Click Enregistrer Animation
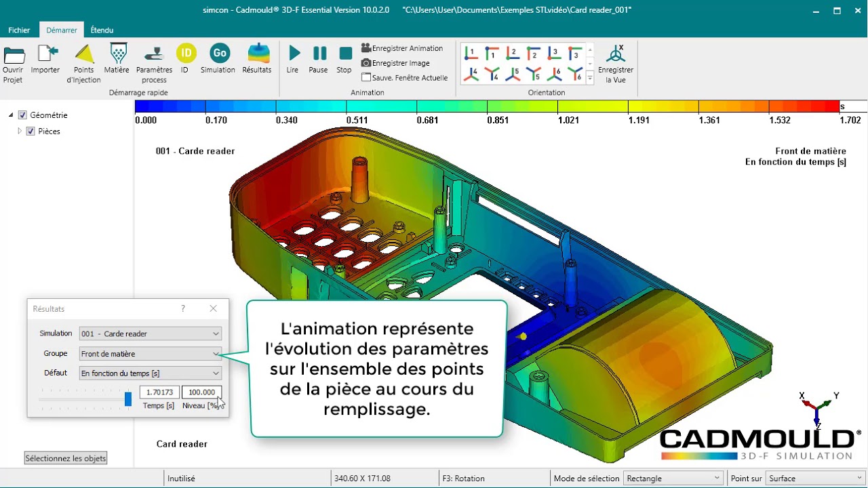This screenshot has height=488, width=868. (403, 48)
